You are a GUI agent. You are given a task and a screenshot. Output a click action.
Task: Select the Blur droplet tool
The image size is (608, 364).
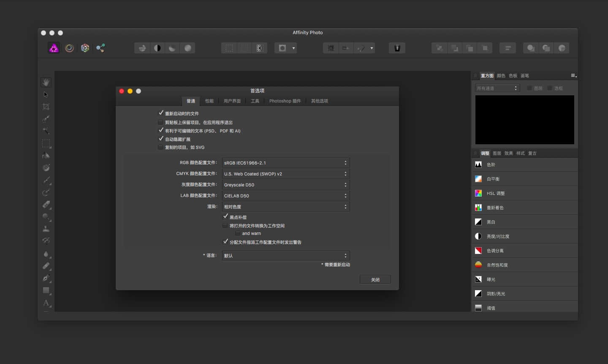(x=46, y=254)
